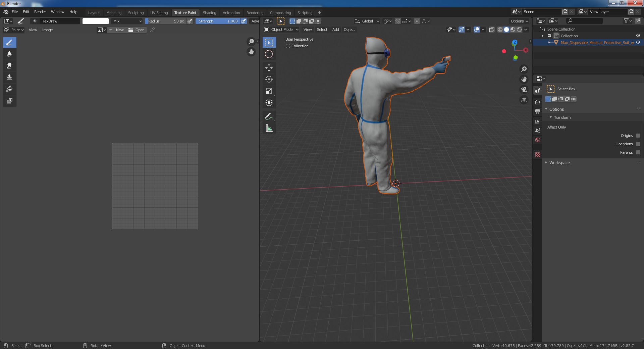644x349 pixels.
Task: Enable the Origins checkbox
Action: point(638,136)
